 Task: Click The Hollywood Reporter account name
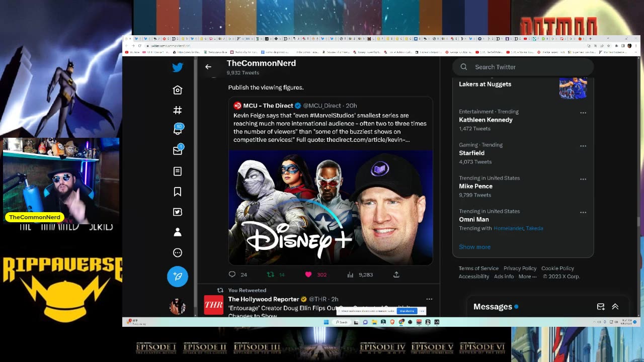click(264, 299)
